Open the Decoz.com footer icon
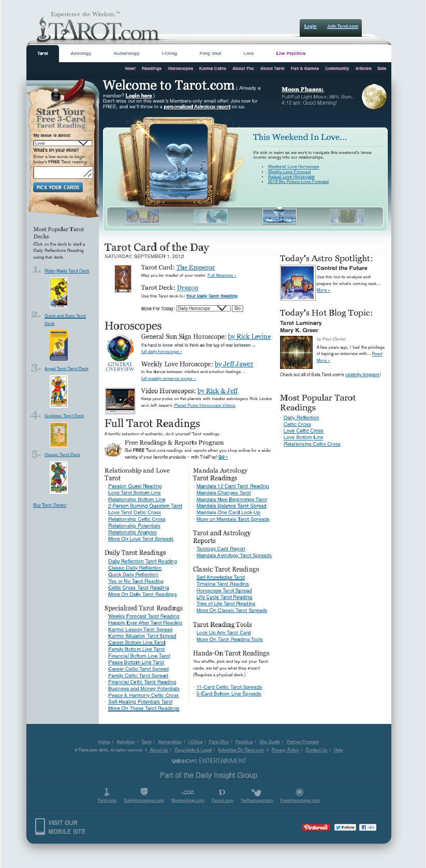The height and width of the screenshot is (868, 426). (x=222, y=792)
